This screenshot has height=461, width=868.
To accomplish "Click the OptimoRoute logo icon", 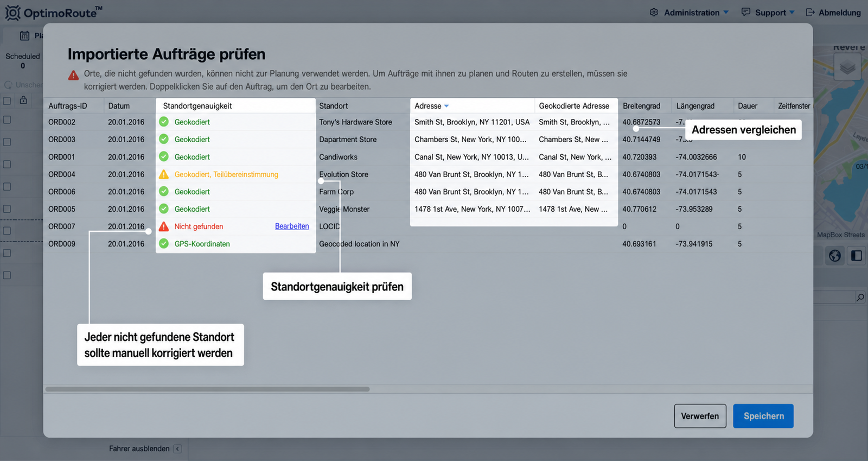I will tap(12, 12).
